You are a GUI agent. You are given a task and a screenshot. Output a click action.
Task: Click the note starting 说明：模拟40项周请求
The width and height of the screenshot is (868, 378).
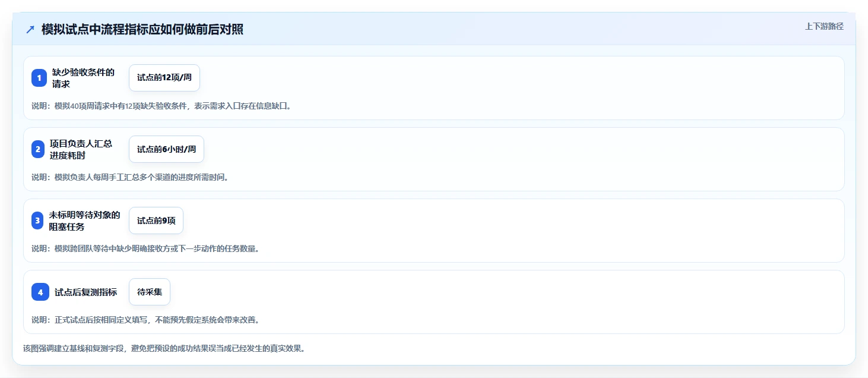pyautogui.click(x=161, y=106)
